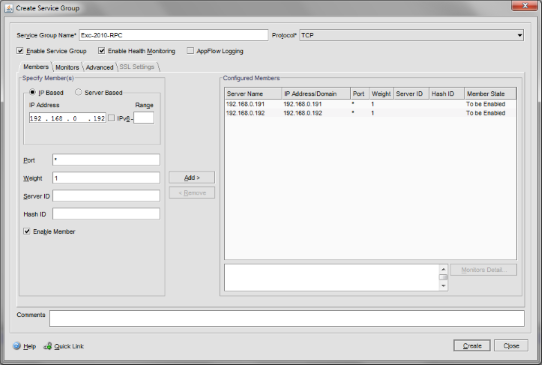Click the monitor details scrollbar thumb

click(443, 277)
